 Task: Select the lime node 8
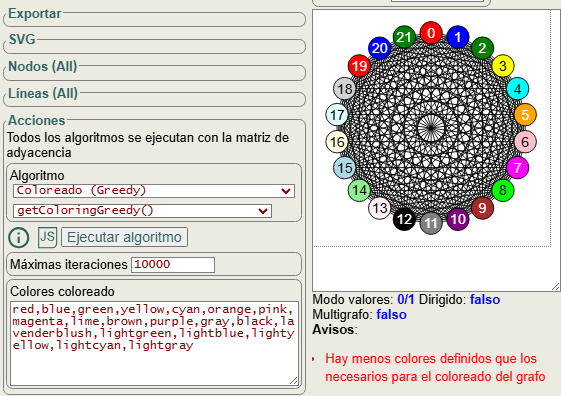pyautogui.click(x=503, y=190)
